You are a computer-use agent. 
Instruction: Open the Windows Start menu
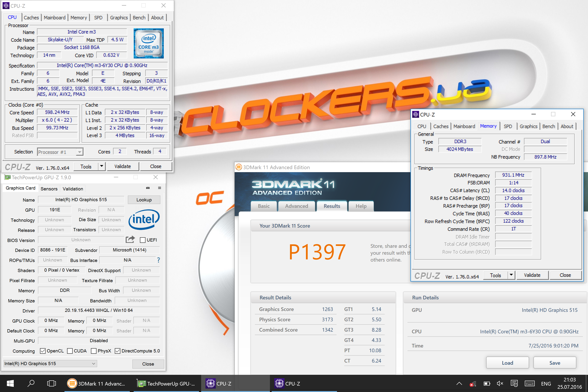tap(10, 383)
